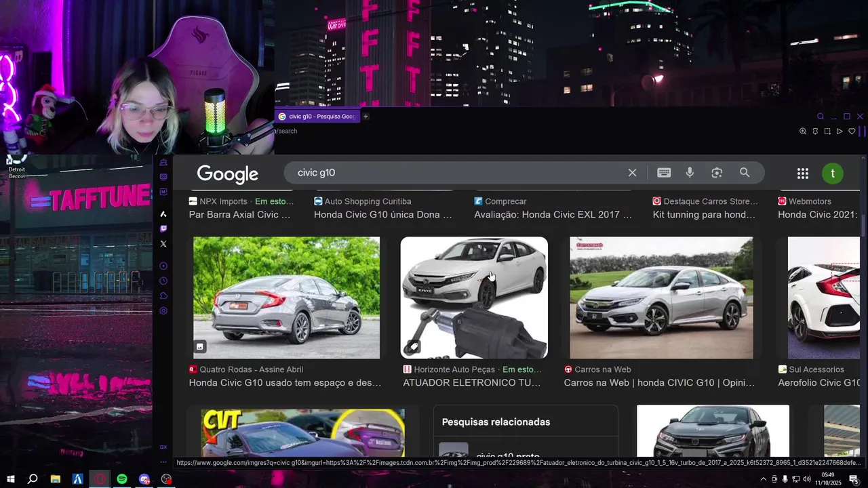Screen dimensions: 868x488
Task: Open the Carros na Web silver Civic image
Action: (x=661, y=298)
